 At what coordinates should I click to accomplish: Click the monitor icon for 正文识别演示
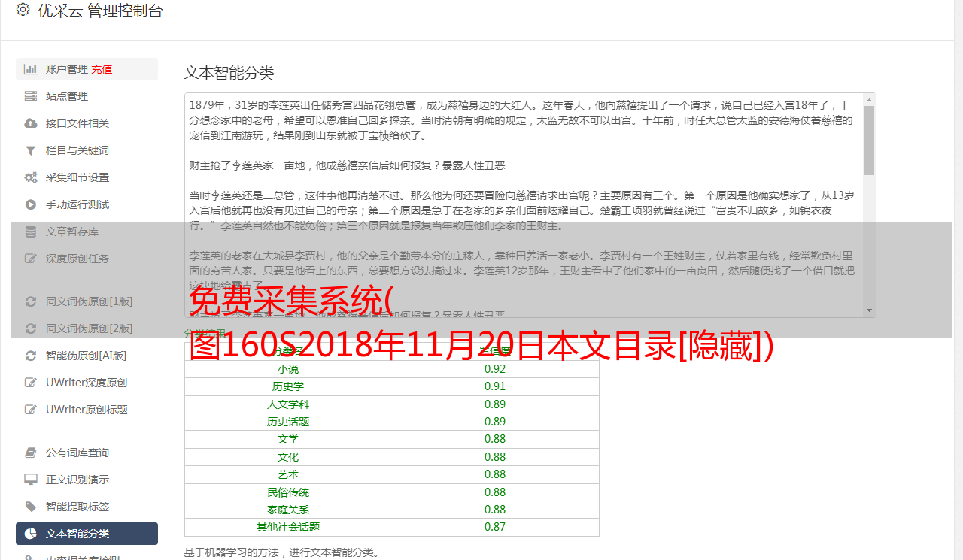[x=31, y=480]
